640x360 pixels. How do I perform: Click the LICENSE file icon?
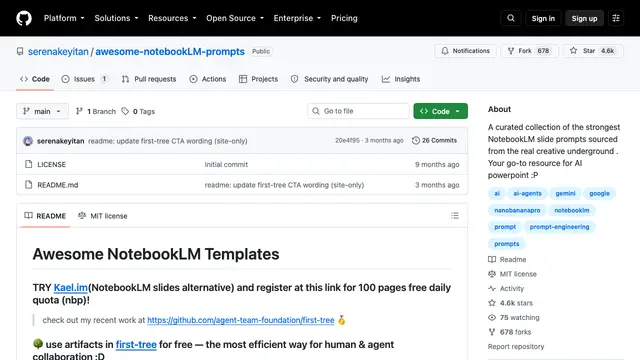coord(28,164)
